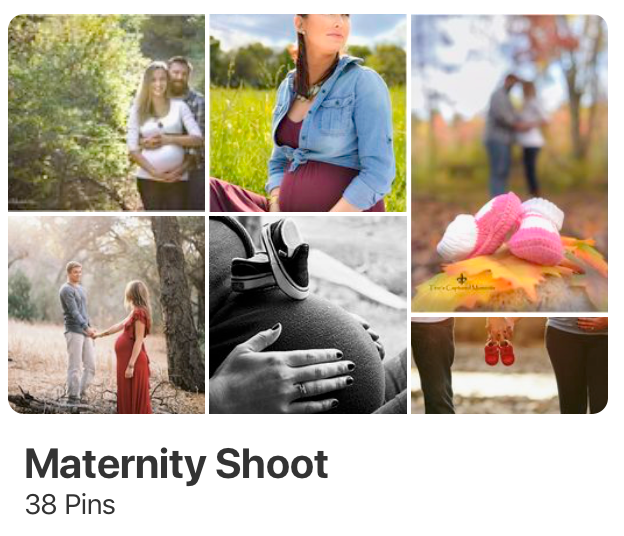624x536 pixels.
Task: Click the blurred couple behind the pink booties
Action: pos(514,134)
